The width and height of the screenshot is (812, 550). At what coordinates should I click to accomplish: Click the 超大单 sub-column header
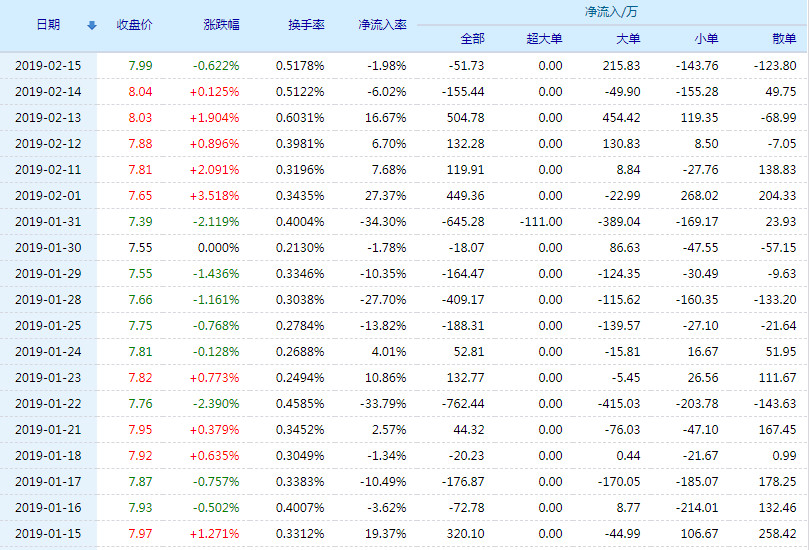coord(545,39)
